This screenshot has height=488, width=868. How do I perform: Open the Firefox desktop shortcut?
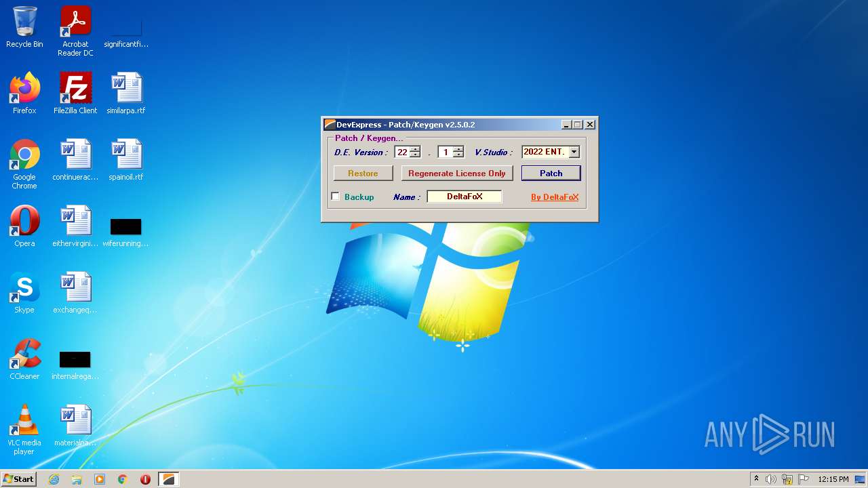24,94
